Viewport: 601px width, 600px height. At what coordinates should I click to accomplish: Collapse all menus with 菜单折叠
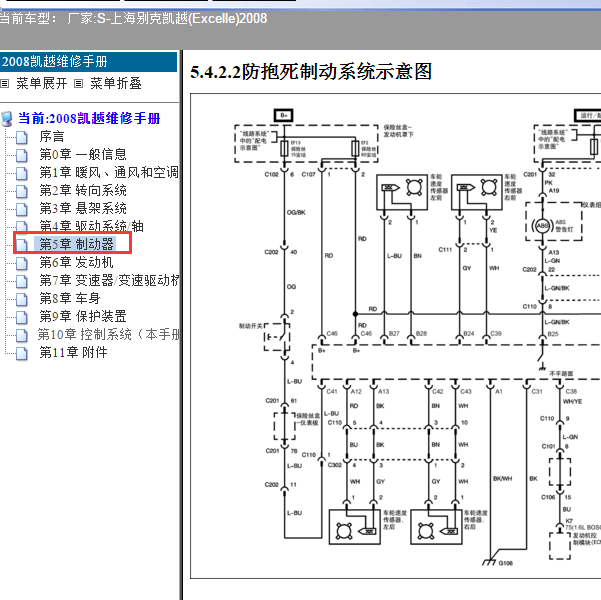coord(116,84)
